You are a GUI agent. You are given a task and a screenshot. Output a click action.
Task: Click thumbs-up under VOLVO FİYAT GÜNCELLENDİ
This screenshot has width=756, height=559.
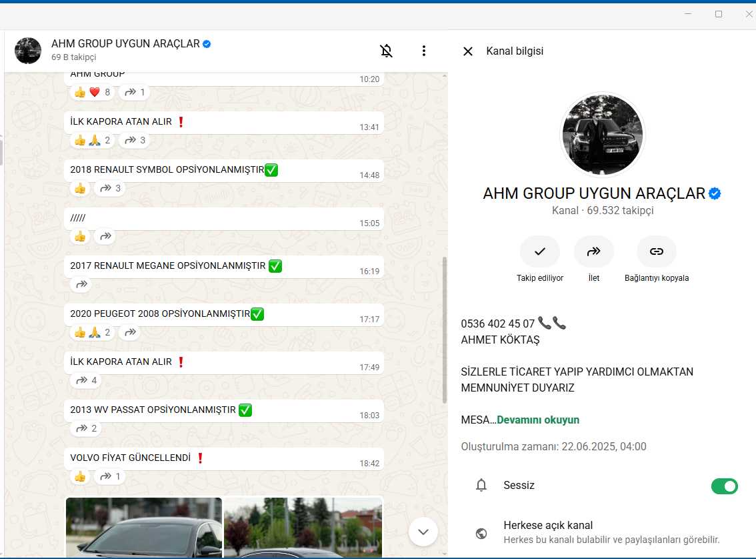(80, 476)
